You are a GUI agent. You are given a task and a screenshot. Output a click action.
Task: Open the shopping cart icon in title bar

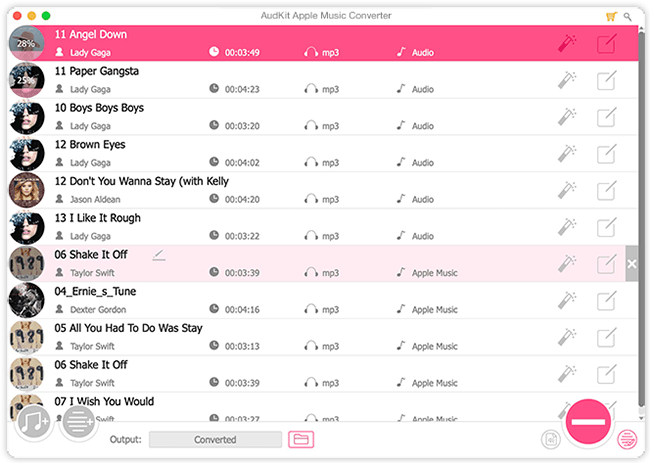(611, 17)
